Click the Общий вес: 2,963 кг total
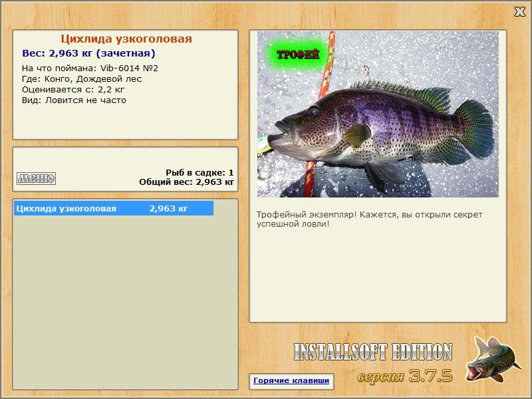The image size is (532, 399). (x=187, y=182)
